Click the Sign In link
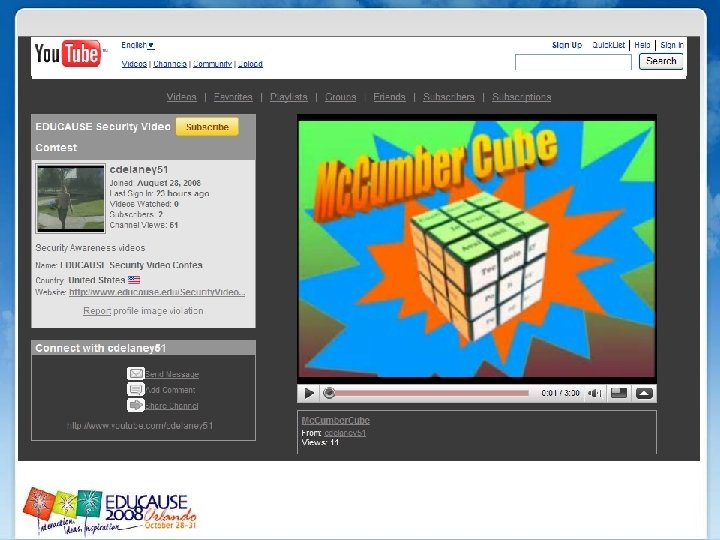Image resolution: width=720 pixels, height=540 pixels. pyautogui.click(x=671, y=45)
